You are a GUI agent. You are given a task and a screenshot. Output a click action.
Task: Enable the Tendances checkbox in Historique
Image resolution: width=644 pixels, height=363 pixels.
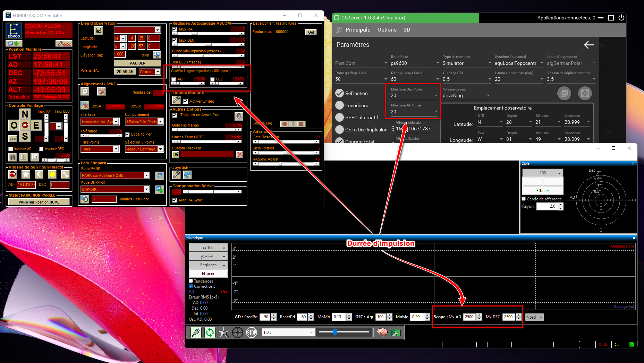[x=191, y=281]
